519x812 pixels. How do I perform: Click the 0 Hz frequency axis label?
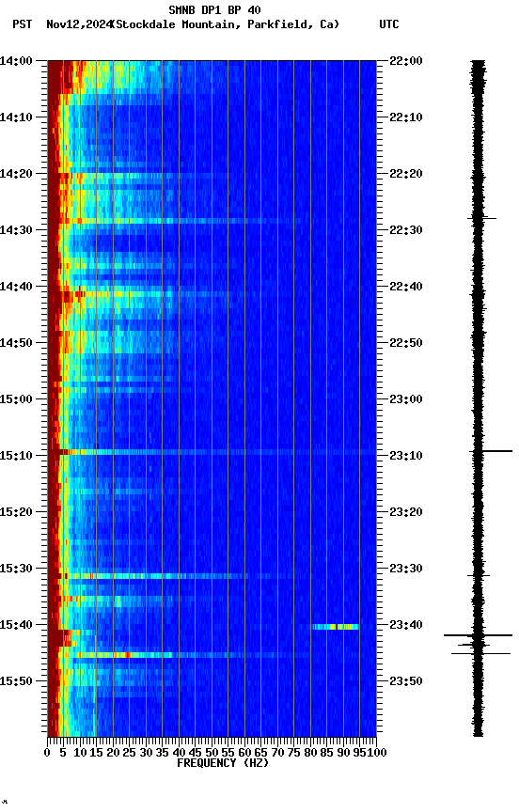[47, 753]
